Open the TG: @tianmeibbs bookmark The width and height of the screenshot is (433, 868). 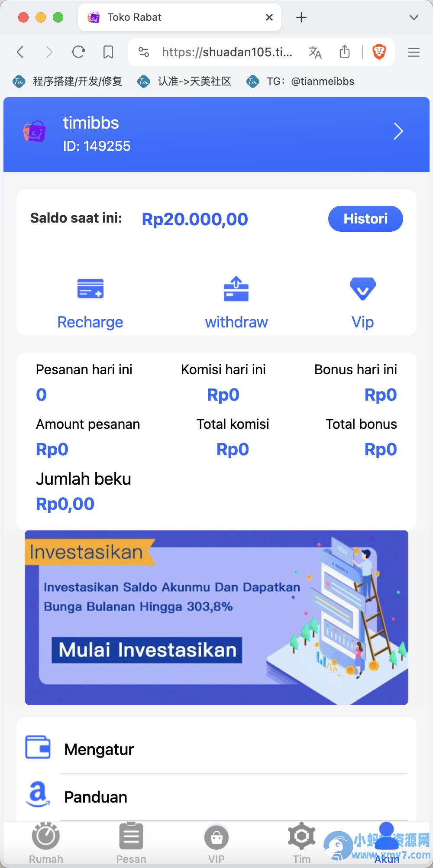(300, 81)
